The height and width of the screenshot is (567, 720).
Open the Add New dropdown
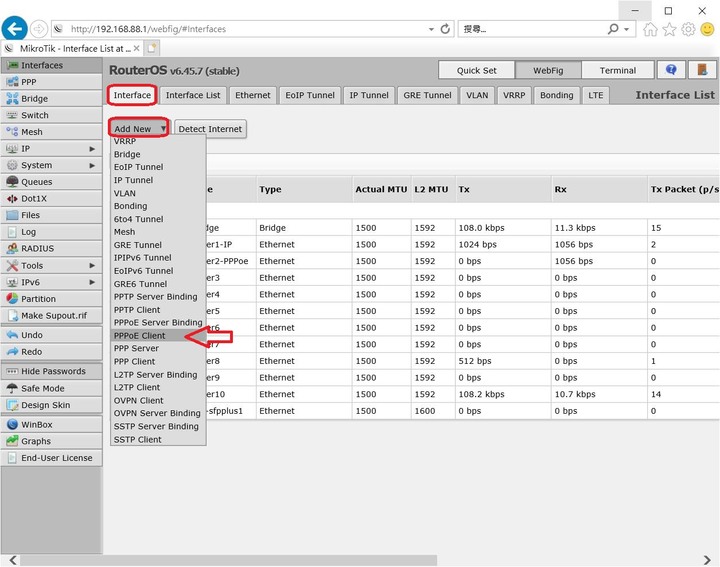[x=139, y=128]
